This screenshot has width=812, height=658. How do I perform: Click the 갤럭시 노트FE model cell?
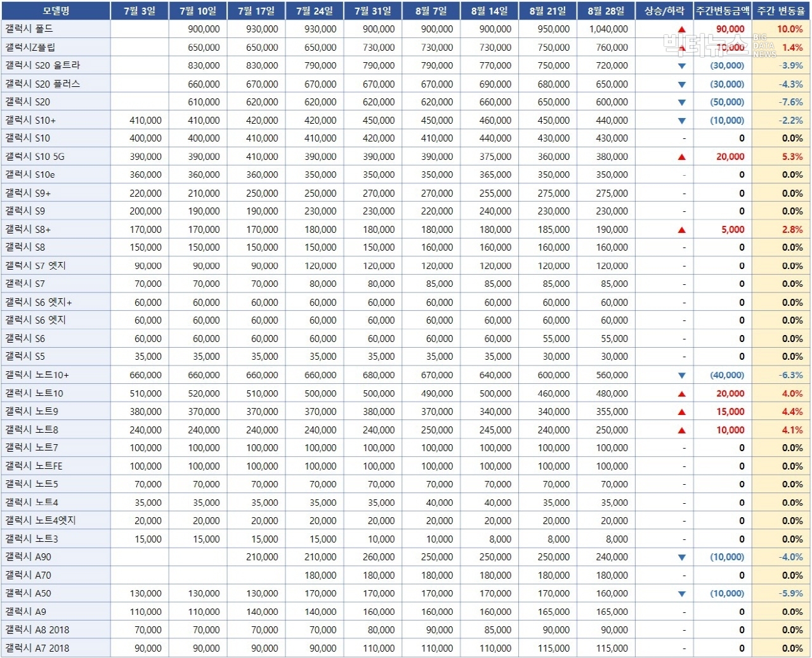tap(56, 466)
